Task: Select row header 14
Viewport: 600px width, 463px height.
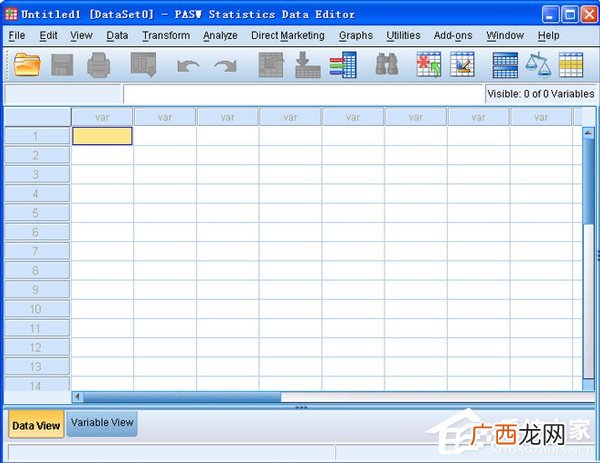Action: click(37, 385)
